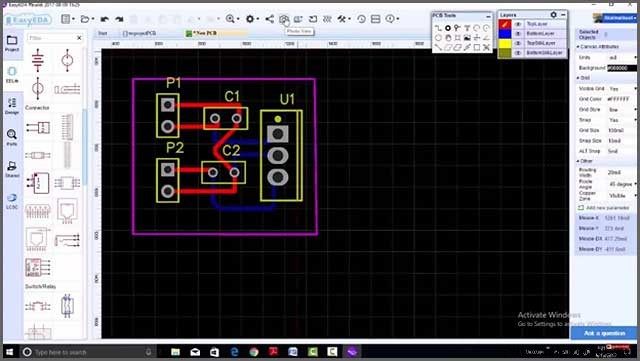This screenshot has width=640, height=361.
Task: Select the blue BottomLayer color swatch
Action: click(x=505, y=33)
